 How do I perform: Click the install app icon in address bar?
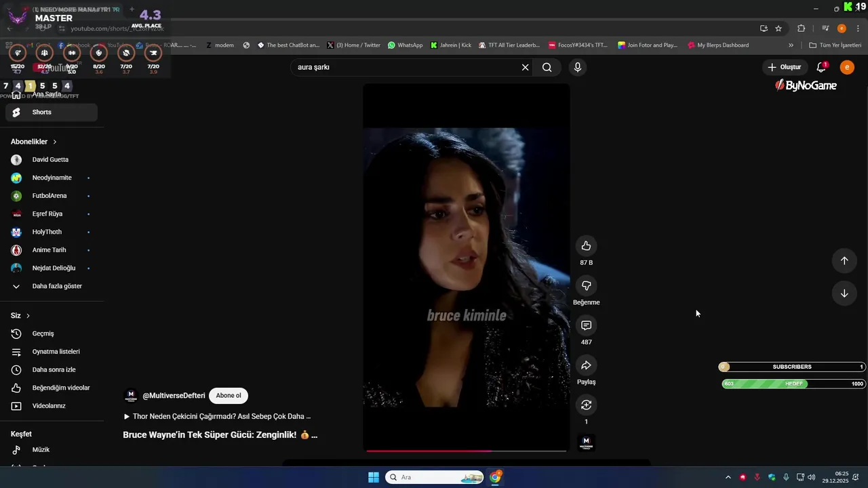(764, 28)
